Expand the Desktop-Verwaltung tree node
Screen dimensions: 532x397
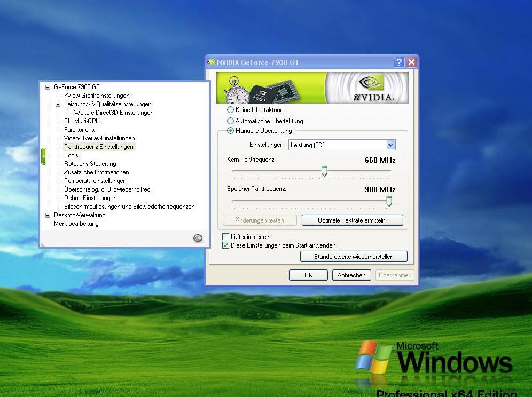48,215
